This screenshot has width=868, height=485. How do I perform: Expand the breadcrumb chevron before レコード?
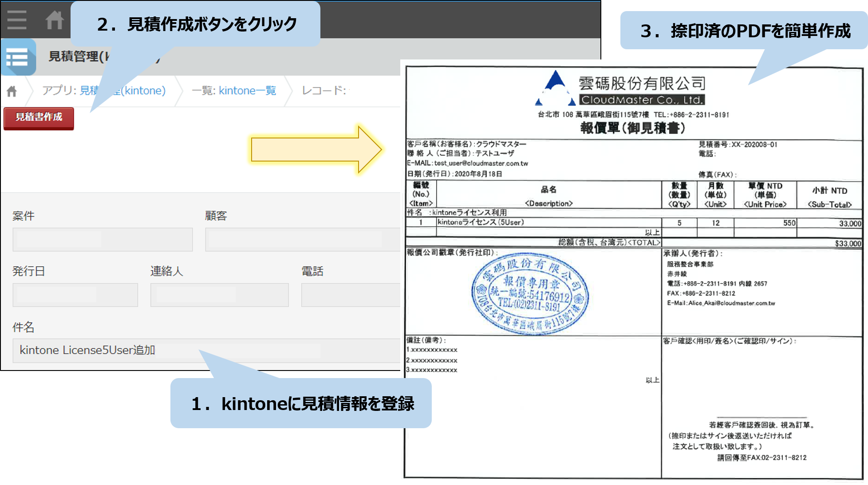(289, 90)
